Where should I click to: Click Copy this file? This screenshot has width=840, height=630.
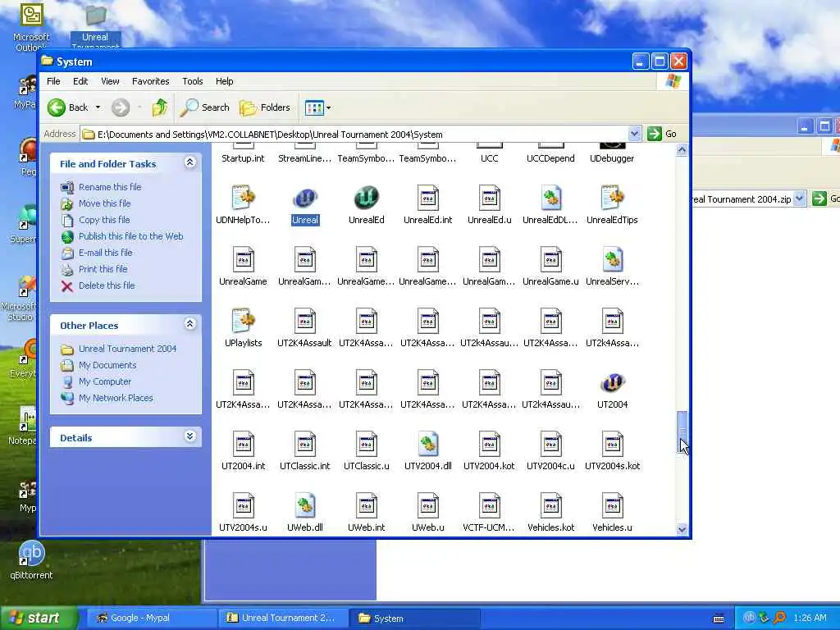(104, 220)
